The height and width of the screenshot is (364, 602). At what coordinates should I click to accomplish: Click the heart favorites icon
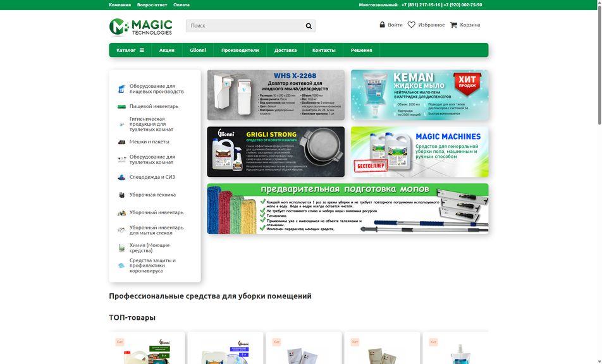point(411,25)
